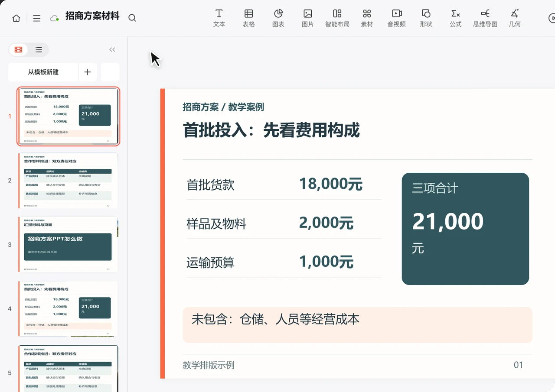Screen dimensions: 555x392
Task: Collapse the slide panel
Action: 112,50
